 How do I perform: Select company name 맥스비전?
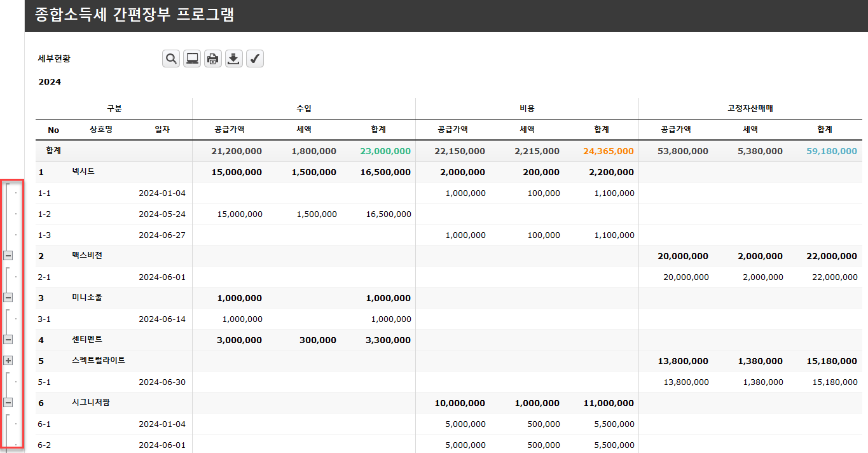coord(87,255)
